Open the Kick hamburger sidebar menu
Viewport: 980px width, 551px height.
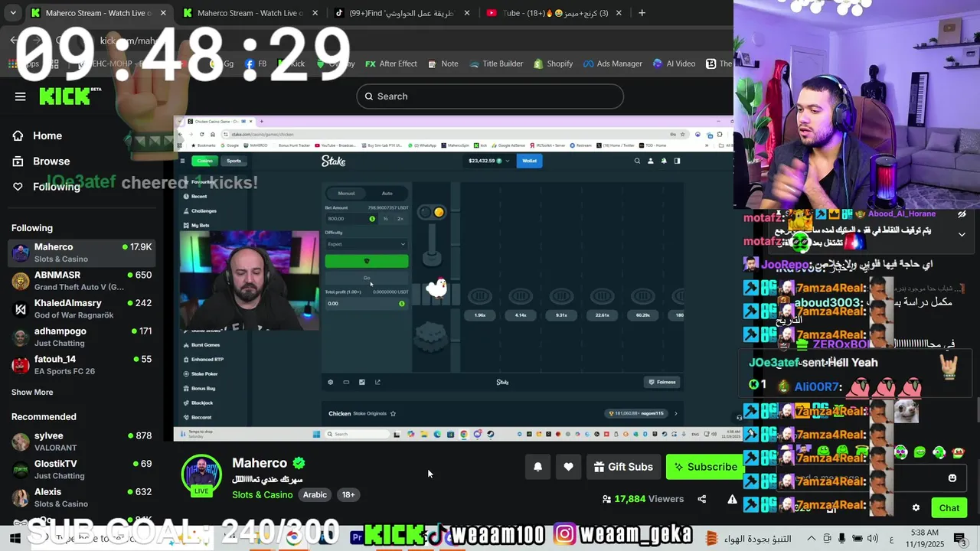(x=21, y=96)
